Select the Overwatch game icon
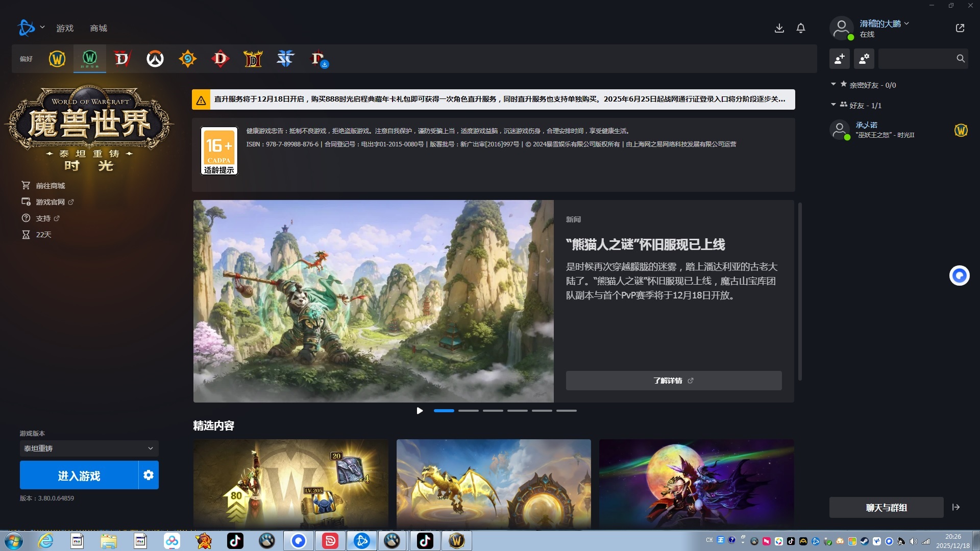Viewport: 980px width, 551px height. point(155,59)
